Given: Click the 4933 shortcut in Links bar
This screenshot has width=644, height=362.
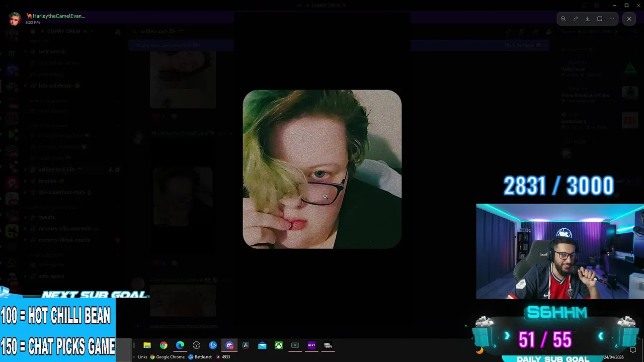Looking at the screenshot, I should 223,357.
